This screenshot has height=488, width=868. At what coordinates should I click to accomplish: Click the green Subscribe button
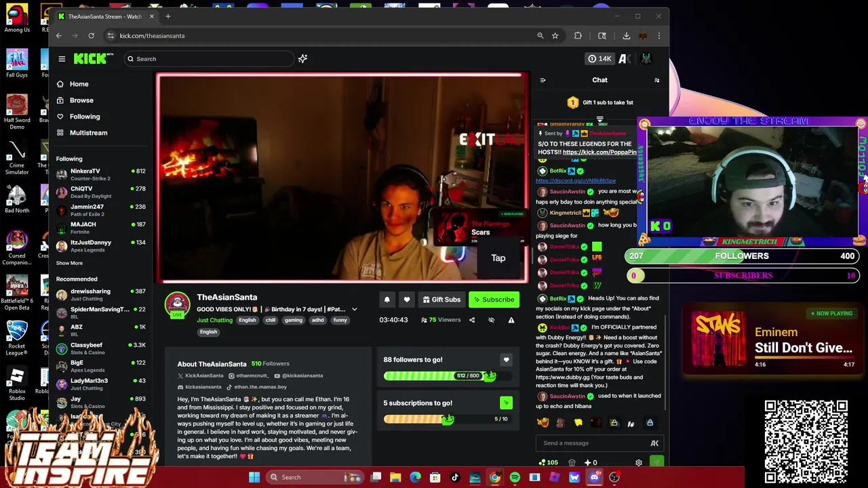pyautogui.click(x=494, y=300)
